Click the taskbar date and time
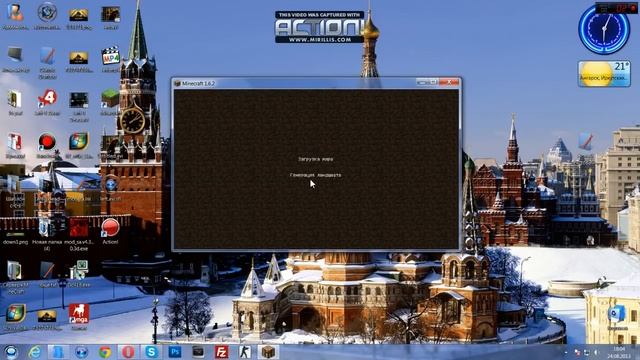The width and height of the screenshot is (640, 360). point(618,352)
